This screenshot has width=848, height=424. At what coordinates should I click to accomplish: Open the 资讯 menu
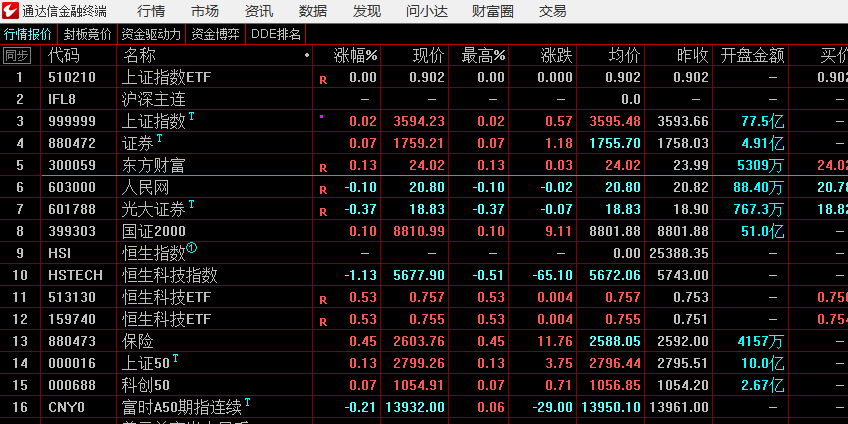click(259, 11)
